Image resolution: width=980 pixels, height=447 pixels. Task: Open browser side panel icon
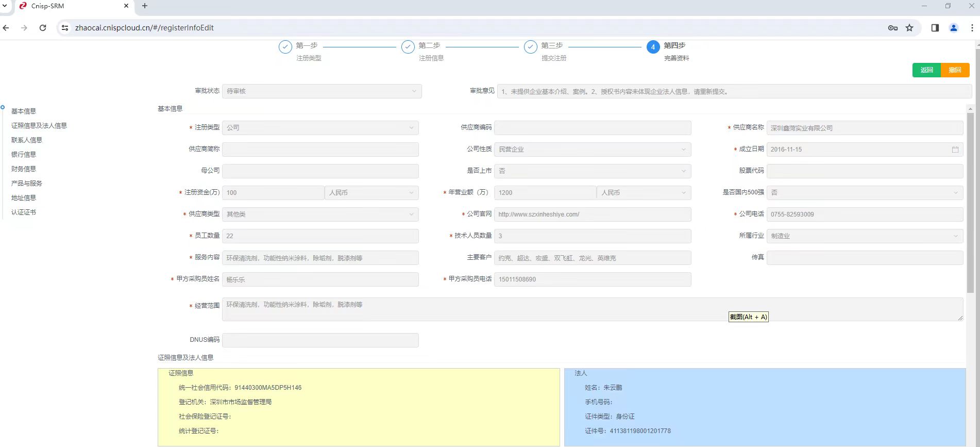tap(935, 28)
